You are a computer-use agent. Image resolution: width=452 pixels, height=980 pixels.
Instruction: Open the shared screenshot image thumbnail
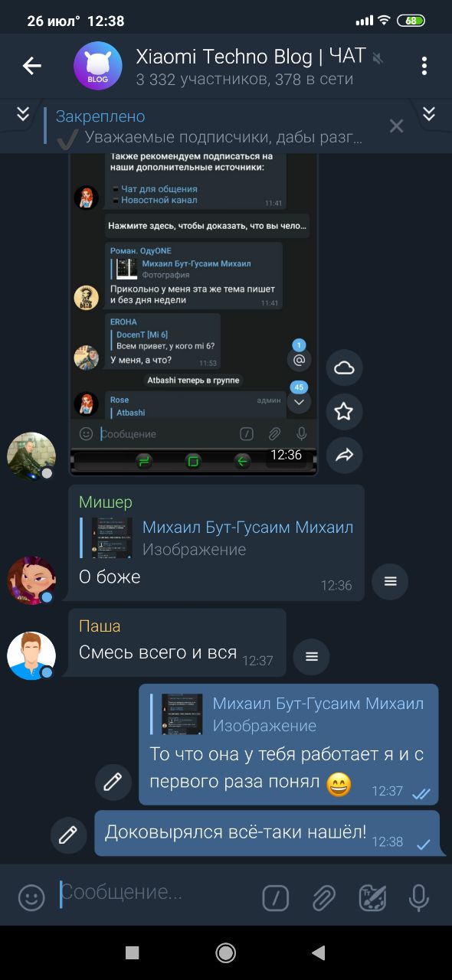click(194, 314)
